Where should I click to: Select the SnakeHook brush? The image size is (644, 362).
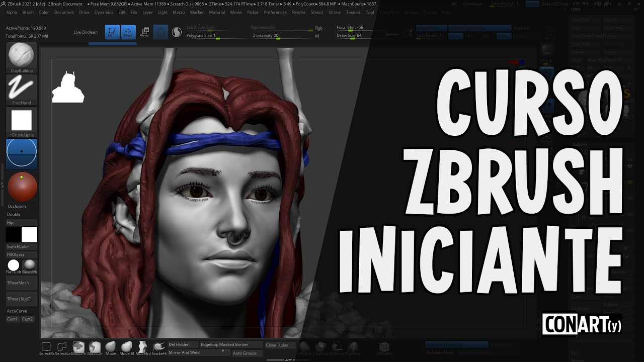[159, 348]
